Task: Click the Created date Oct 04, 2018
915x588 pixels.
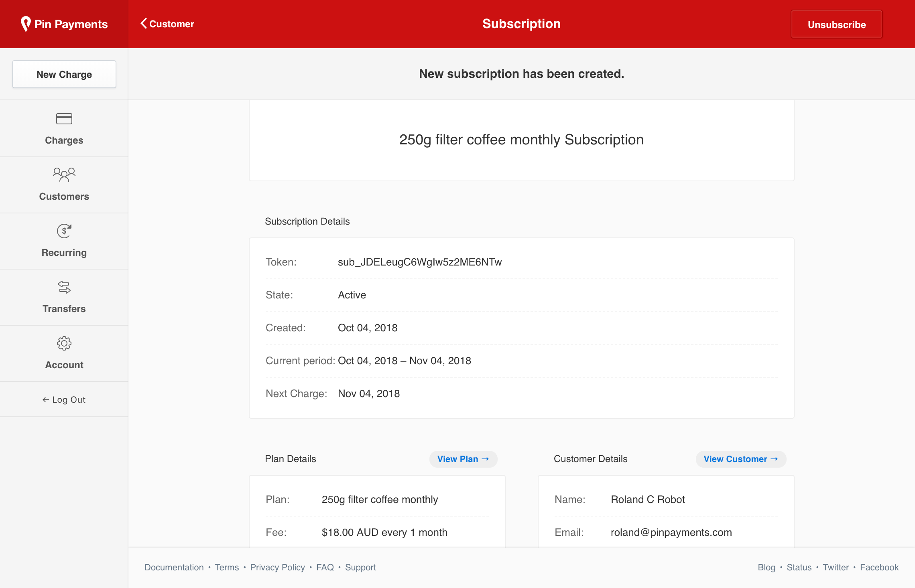Action: pyautogui.click(x=368, y=328)
